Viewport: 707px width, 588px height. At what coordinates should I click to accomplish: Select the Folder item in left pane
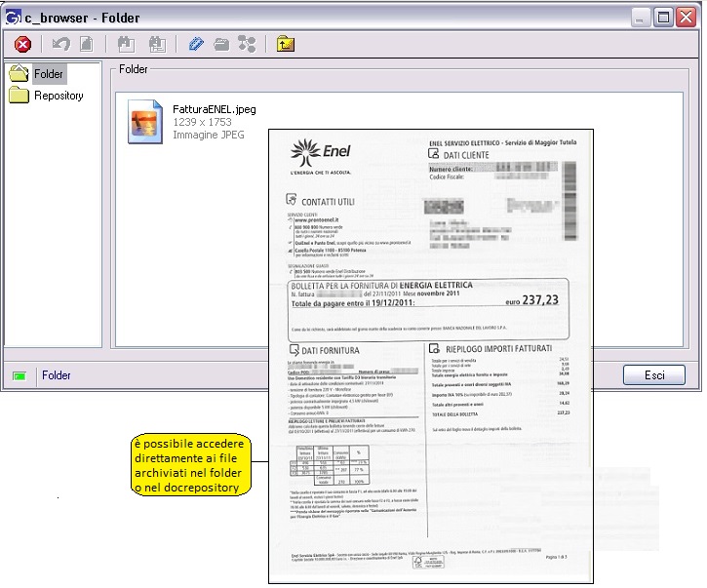point(49,74)
